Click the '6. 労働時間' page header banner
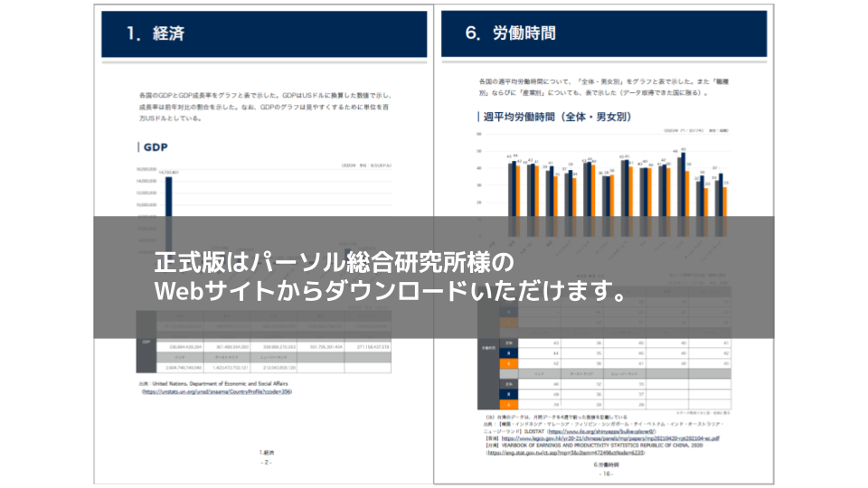 [603, 34]
